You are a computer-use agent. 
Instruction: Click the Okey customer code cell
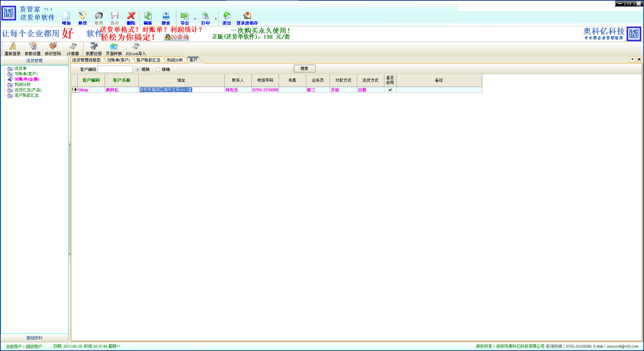click(91, 90)
